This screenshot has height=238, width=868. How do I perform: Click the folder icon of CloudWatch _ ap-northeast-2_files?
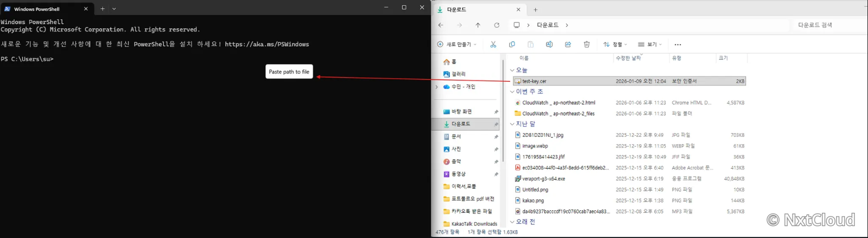tap(518, 113)
